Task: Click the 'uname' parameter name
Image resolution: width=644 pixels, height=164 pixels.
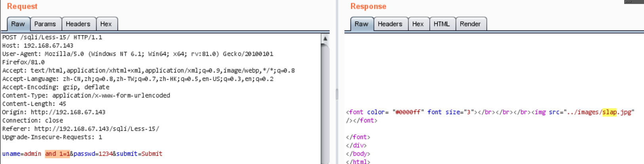Action: tap(11, 154)
